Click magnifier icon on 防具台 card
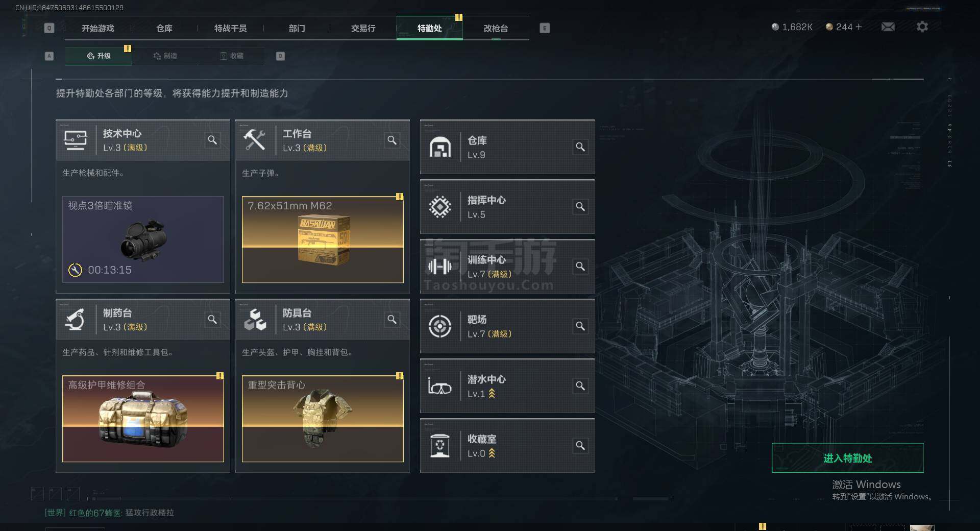Screen dimensions: 980x531 [392, 319]
